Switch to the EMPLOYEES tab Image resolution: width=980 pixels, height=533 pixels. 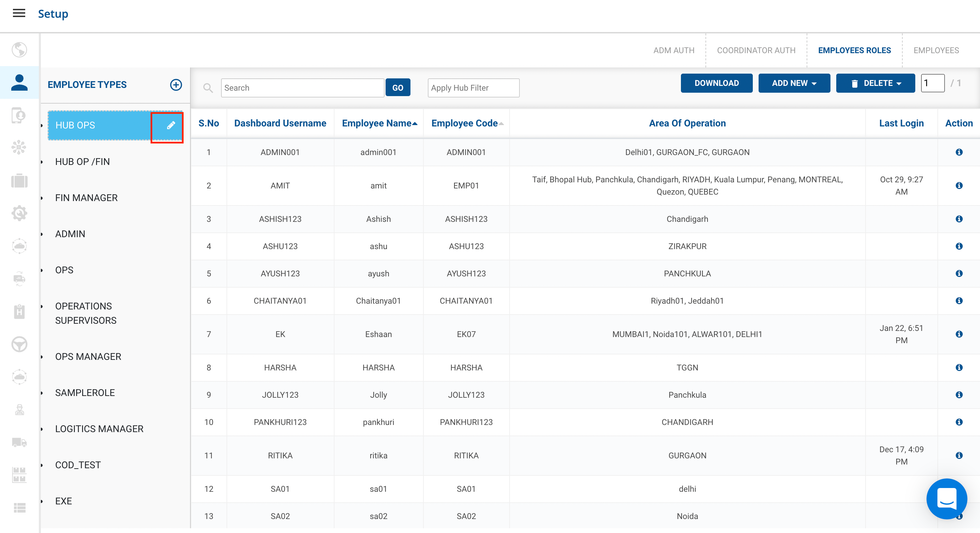tap(936, 50)
